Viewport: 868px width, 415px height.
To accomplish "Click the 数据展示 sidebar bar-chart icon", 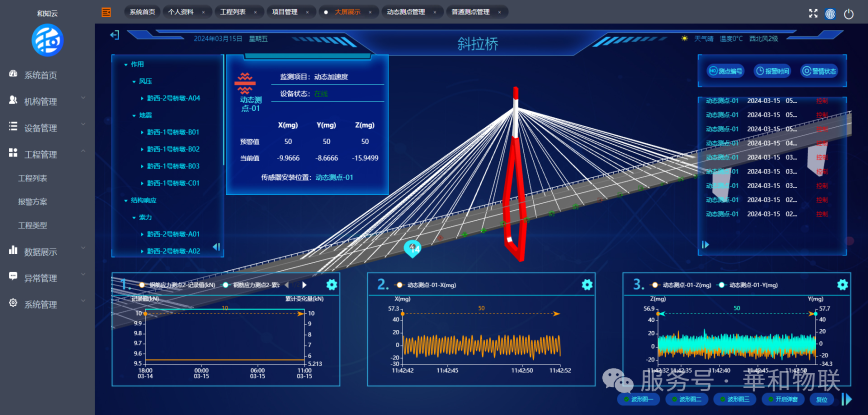I will (x=13, y=251).
